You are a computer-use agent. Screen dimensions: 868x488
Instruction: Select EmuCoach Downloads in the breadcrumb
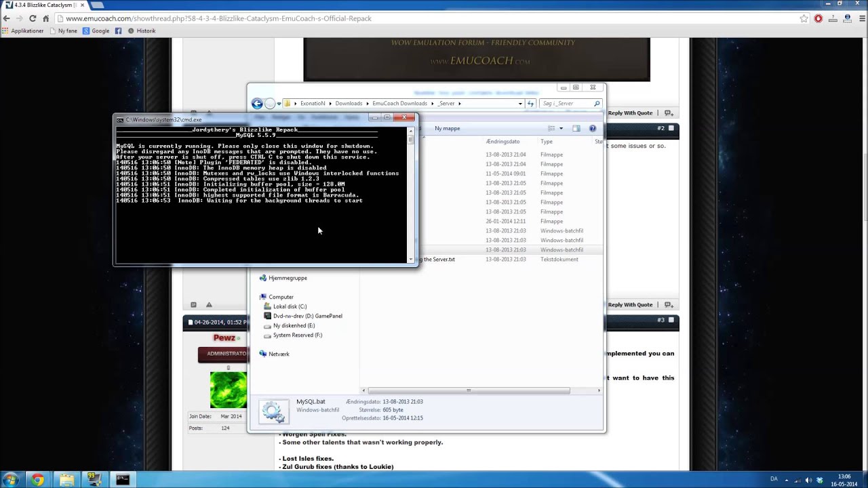[x=399, y=104]
